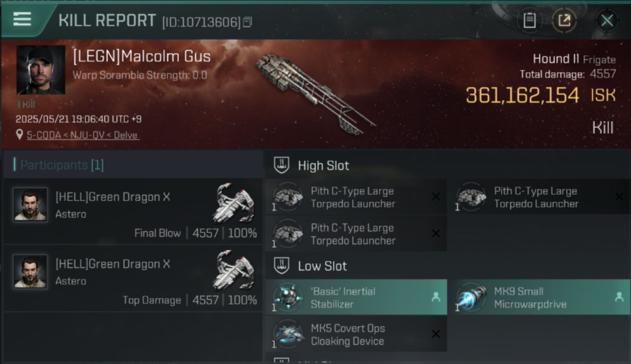Copy the kill report ID
This screenshot has height=364, width=631.
pyautogui.click(x=248, y=22)
